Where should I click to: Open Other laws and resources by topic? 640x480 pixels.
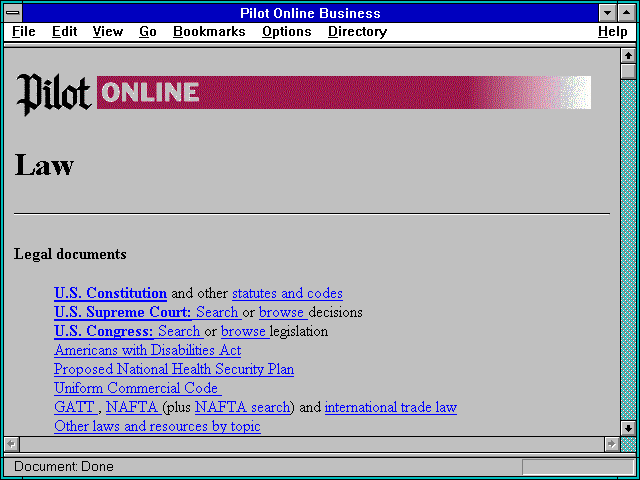point(157,426)
